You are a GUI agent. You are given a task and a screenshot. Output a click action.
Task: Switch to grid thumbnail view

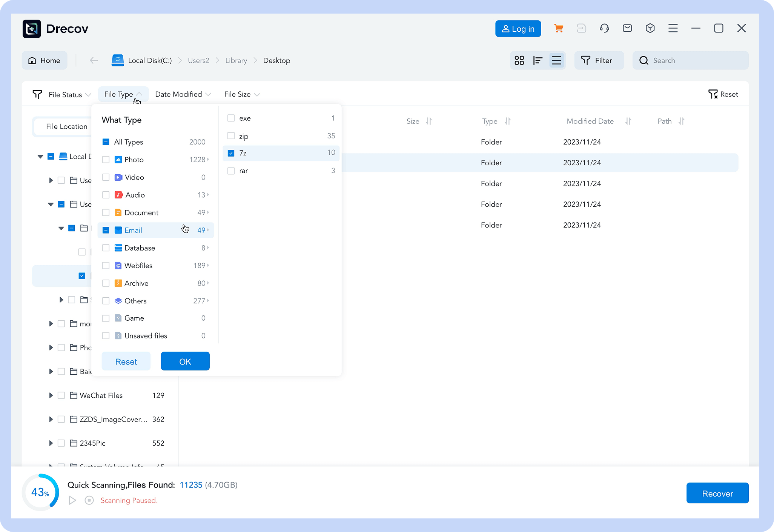[519, 60]
